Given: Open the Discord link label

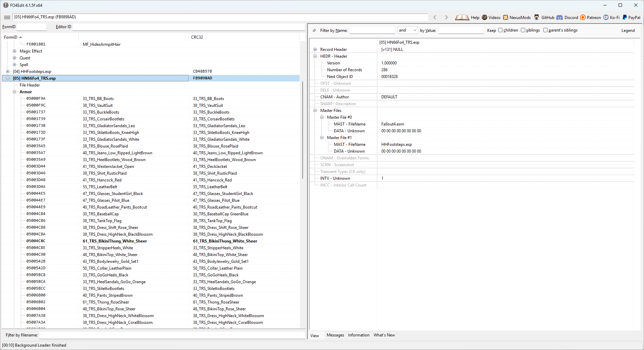Looking at the screenshot, I should (x=571, y=18).
